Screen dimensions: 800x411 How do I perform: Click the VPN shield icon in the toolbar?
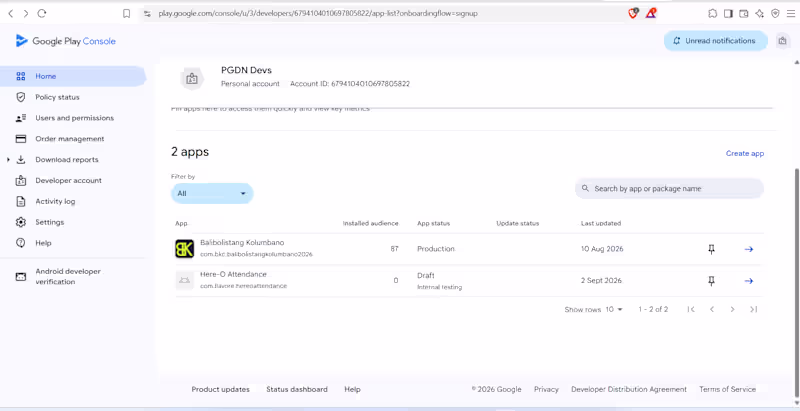point(776,14)
